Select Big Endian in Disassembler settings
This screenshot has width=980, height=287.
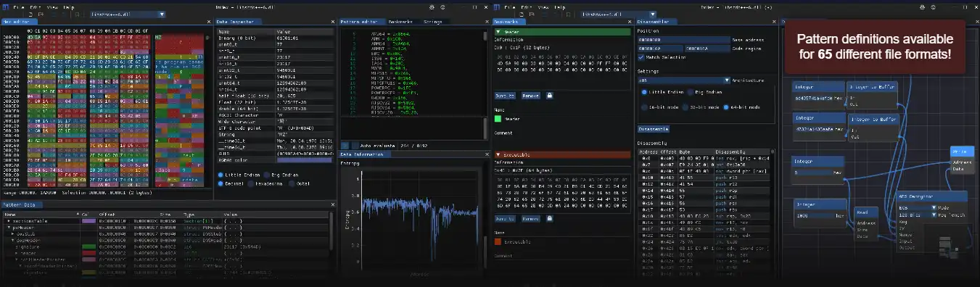[701, 92]
